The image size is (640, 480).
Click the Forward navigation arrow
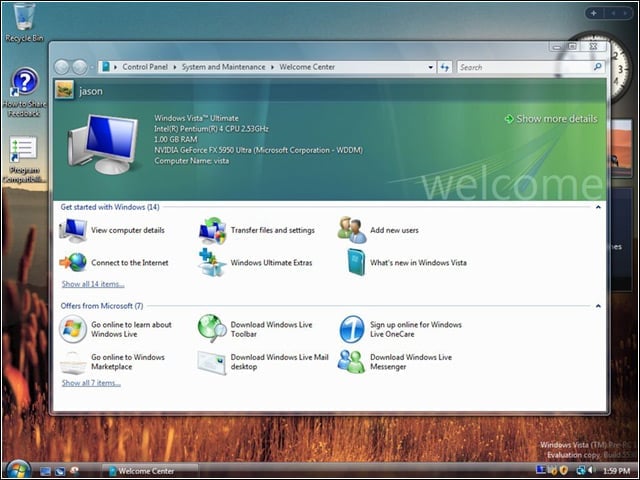[x=80, y=67]
